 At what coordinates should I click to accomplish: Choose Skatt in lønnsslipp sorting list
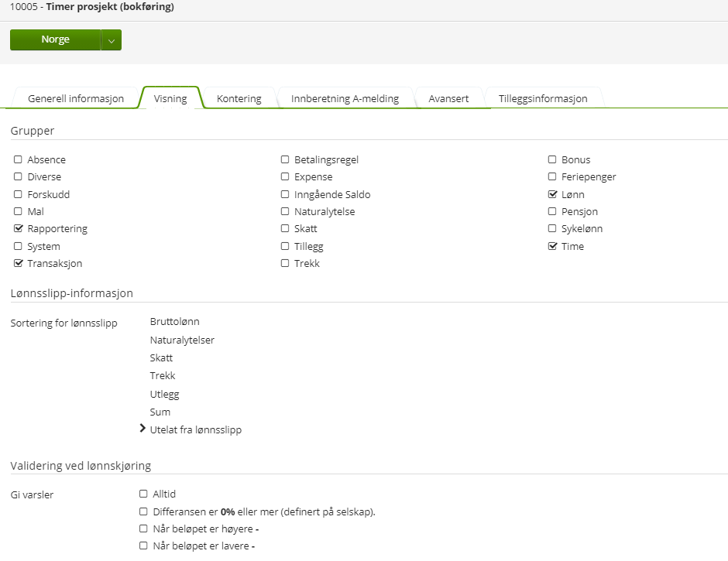tap(161, 358)
